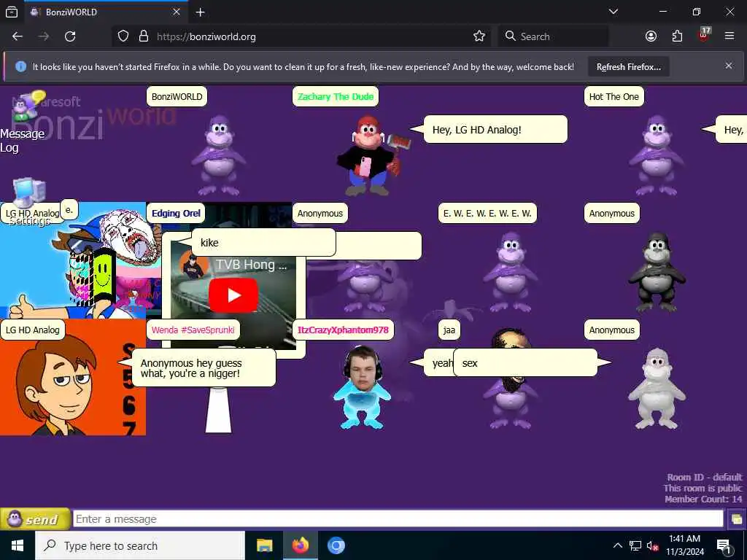Expand the list all tabs chevron
The width and height of the screenshot is (747, 560).
[614, 12]
